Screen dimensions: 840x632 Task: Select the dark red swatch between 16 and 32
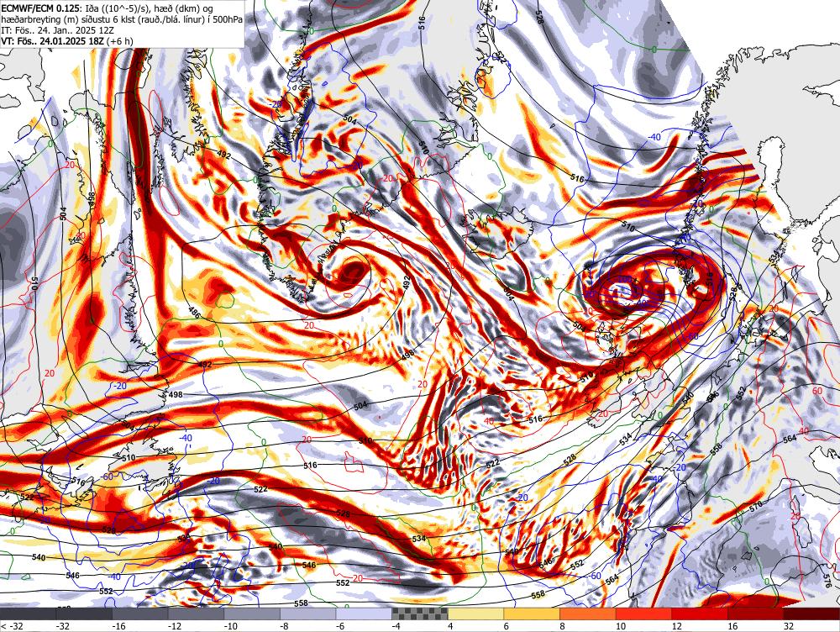(x=756, y=614)
